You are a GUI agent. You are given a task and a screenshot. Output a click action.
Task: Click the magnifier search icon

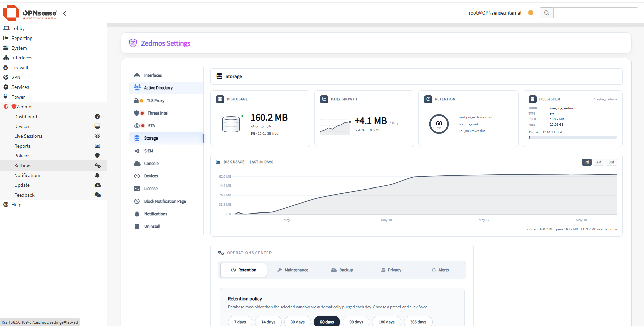coord(547,13)
